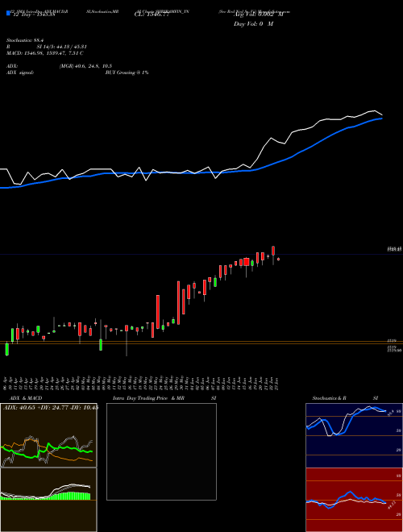Image resolution: width=403 pixels, height=532 pixels.
Task: Click the BUY Growing @ 1% signal text
Action: tap(127, 73)
